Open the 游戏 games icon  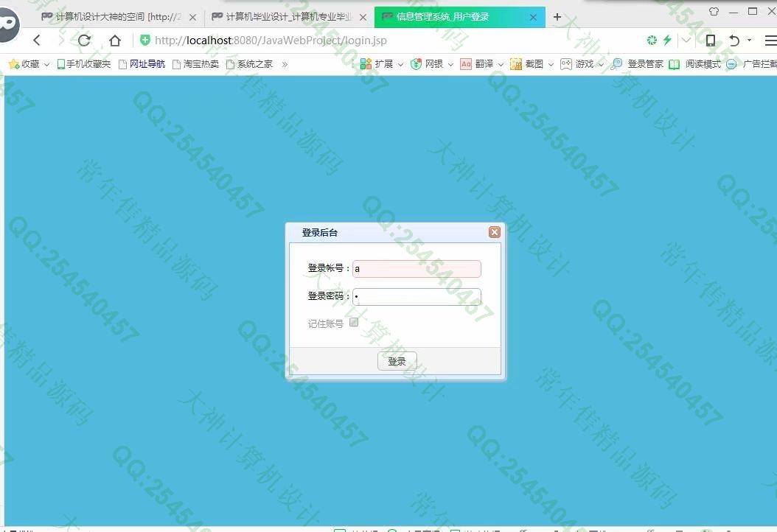pyautogui.click(x=566, y=64)
